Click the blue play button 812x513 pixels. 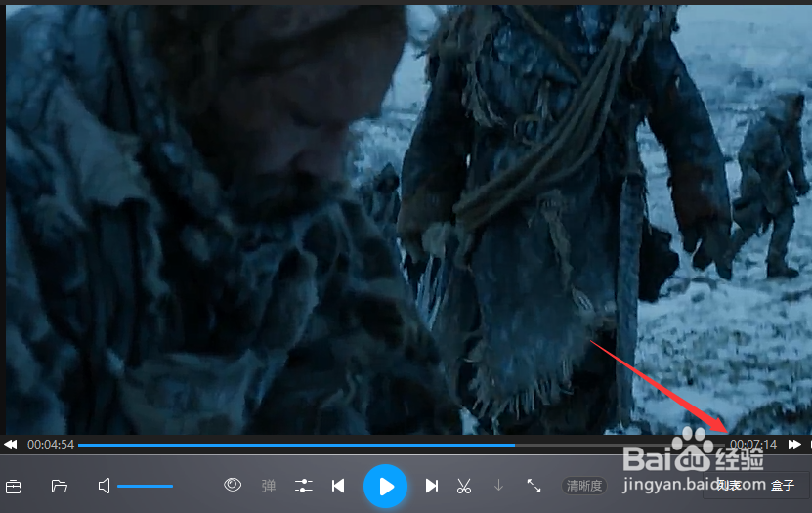click(385, 486)
